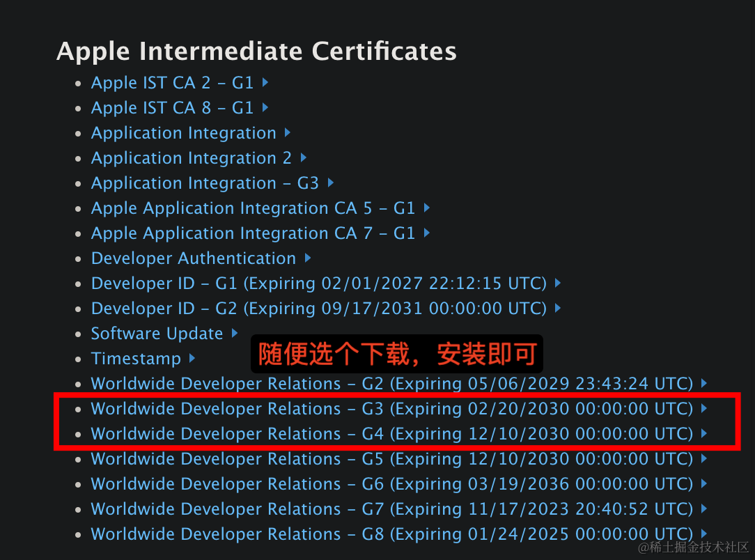The height and width of the screenshot is (560, 755).
Task: Click arrow icon after Software Update
Action: click(235, 333)
